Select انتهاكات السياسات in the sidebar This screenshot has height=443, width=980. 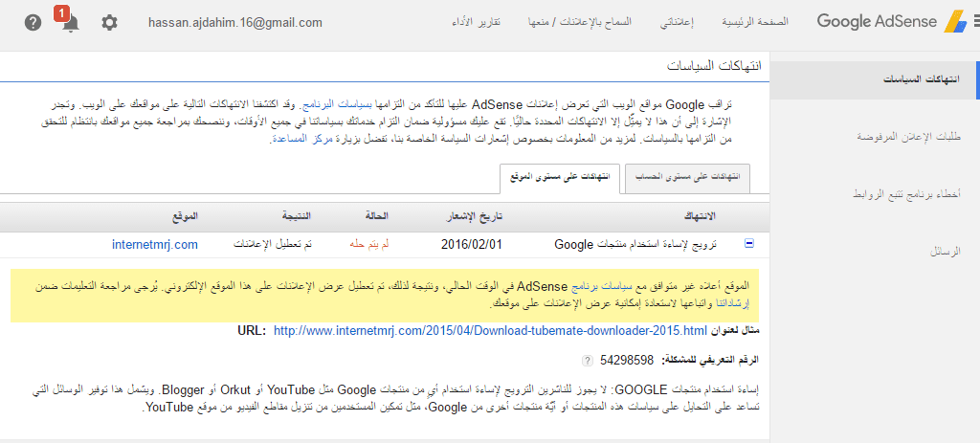[x=873, y=80]
